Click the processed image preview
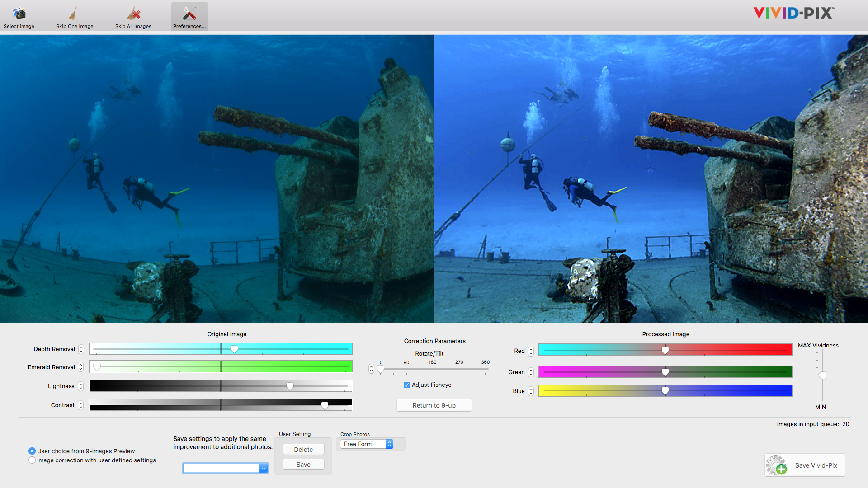 [651, 178]
